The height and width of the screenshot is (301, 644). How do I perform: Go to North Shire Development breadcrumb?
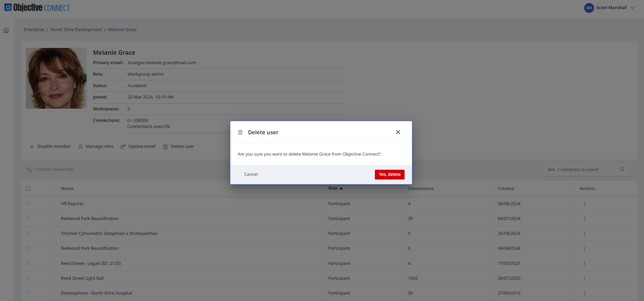click(76, 30)
